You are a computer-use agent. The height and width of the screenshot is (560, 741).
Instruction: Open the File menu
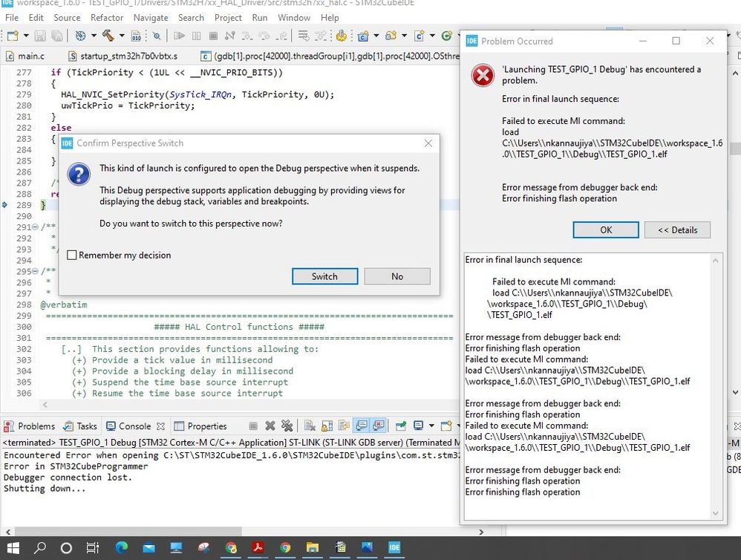(12, 18)
